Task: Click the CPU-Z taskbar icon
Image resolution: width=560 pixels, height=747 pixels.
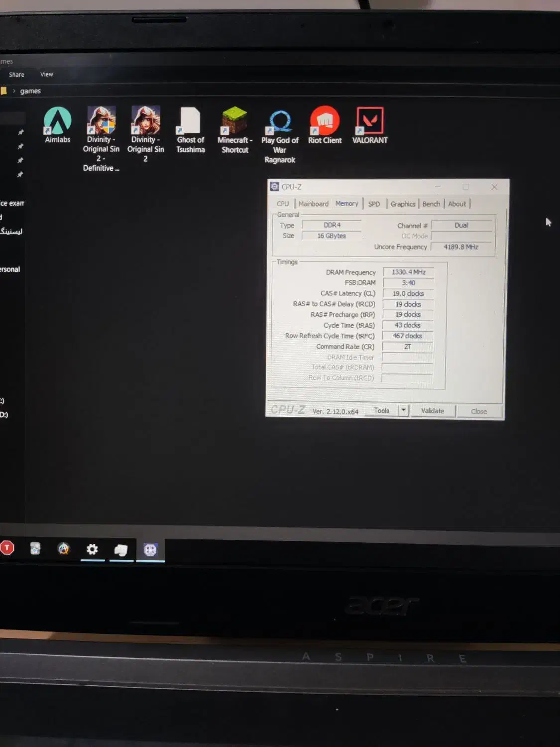Action: coord(150,549)
